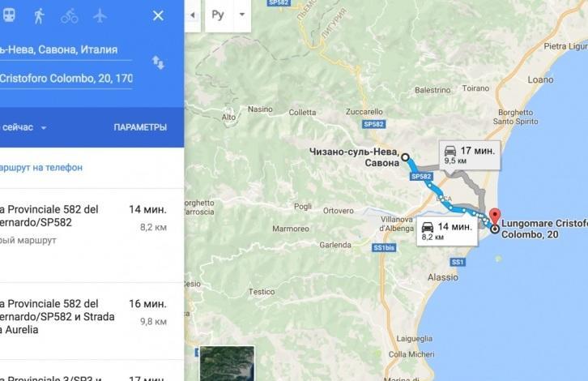This screenshot has width=588, height=381.
Task: Open the input language dropdown arrow
Action: 242,15
